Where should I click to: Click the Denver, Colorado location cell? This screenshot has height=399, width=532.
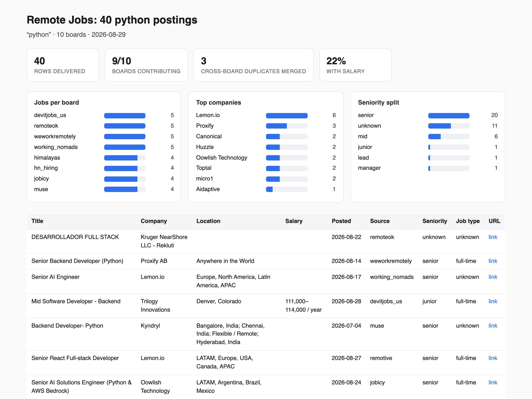219,301
